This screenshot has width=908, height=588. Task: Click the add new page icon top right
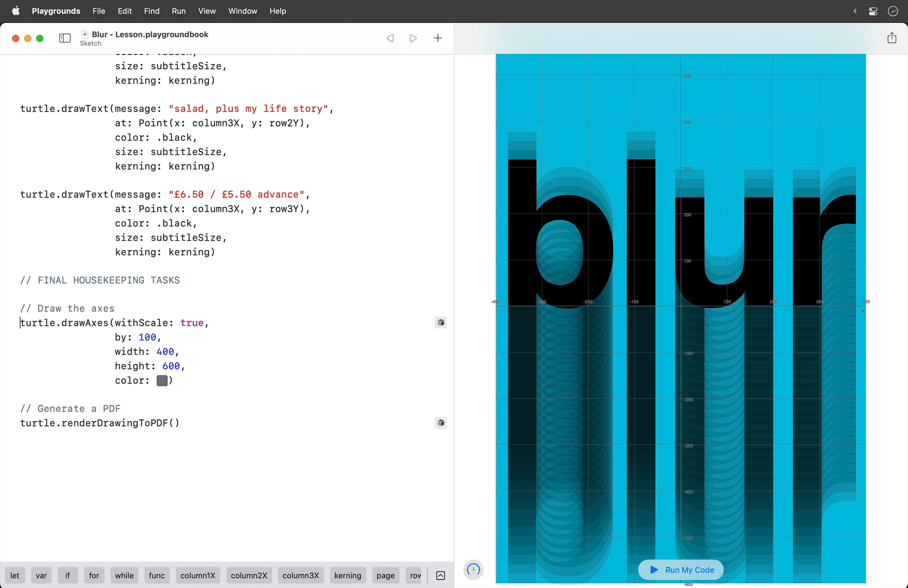pos(437,38)
